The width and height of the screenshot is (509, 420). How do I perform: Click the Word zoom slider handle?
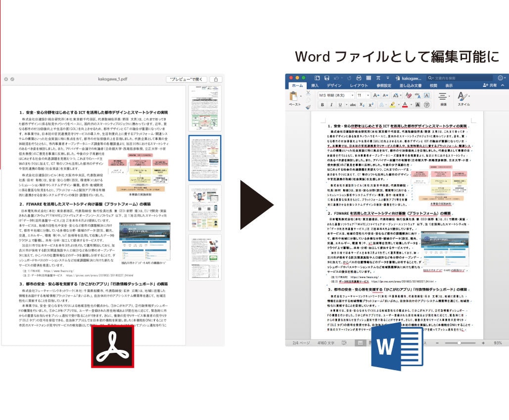(x=459, y=343)
